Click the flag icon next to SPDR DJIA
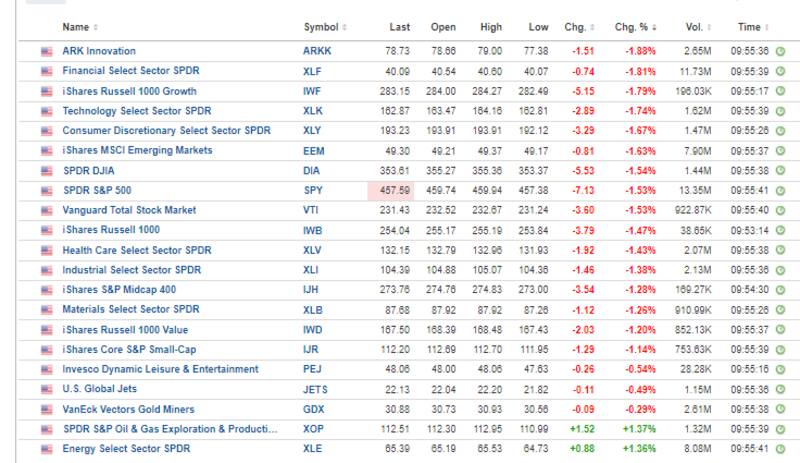 click(46, 170)
